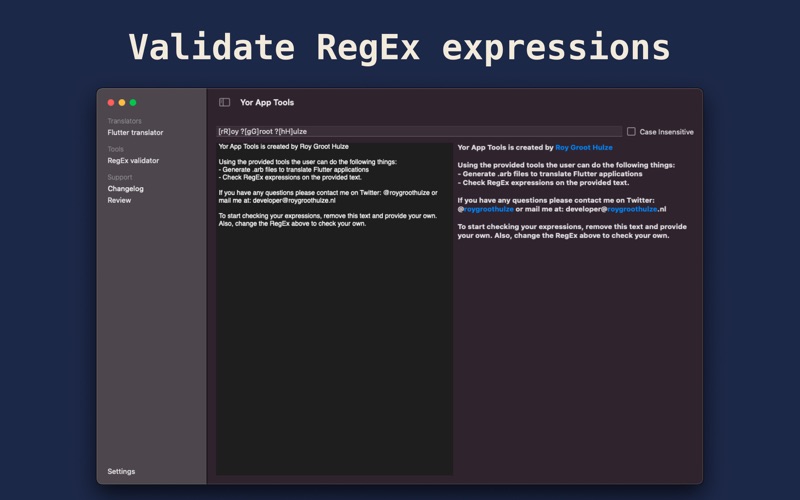The height and width of the screenshot is (500, 800).
Task: Click the Validate RegEx expressions heading
Action: [400, 48]
